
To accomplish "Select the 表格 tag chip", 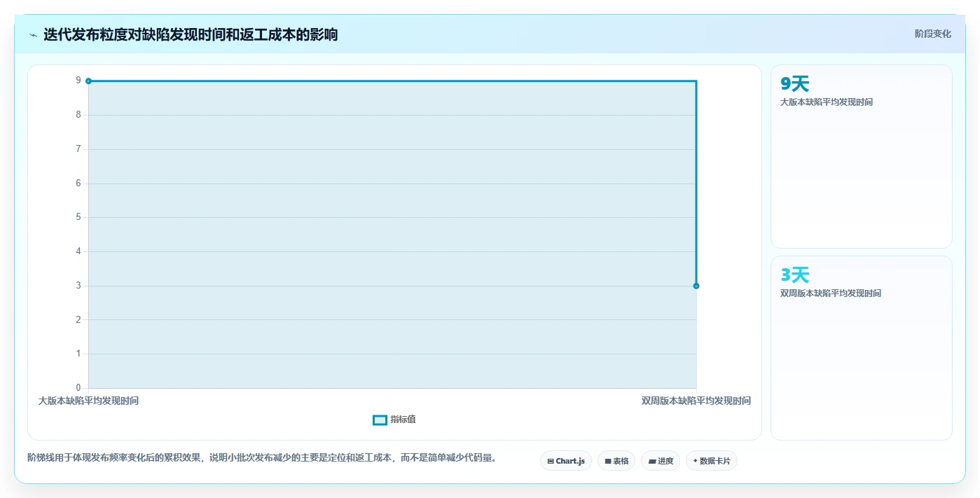I will tap(616, 461).
